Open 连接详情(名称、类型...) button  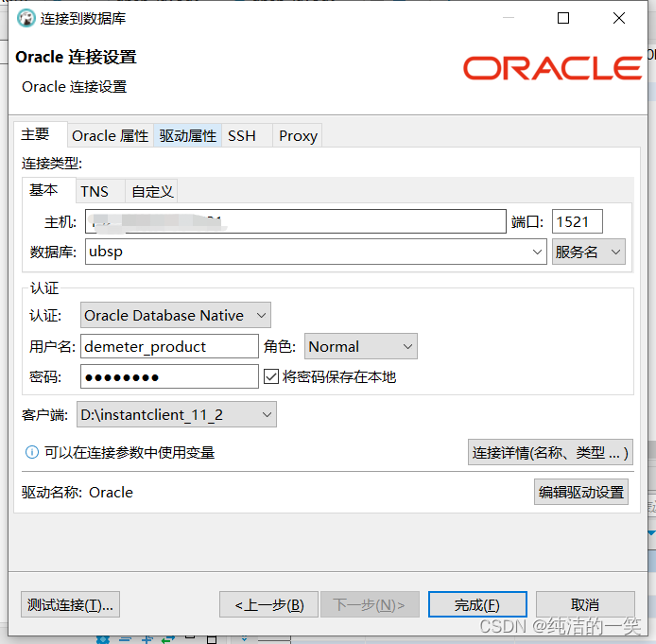550,452
